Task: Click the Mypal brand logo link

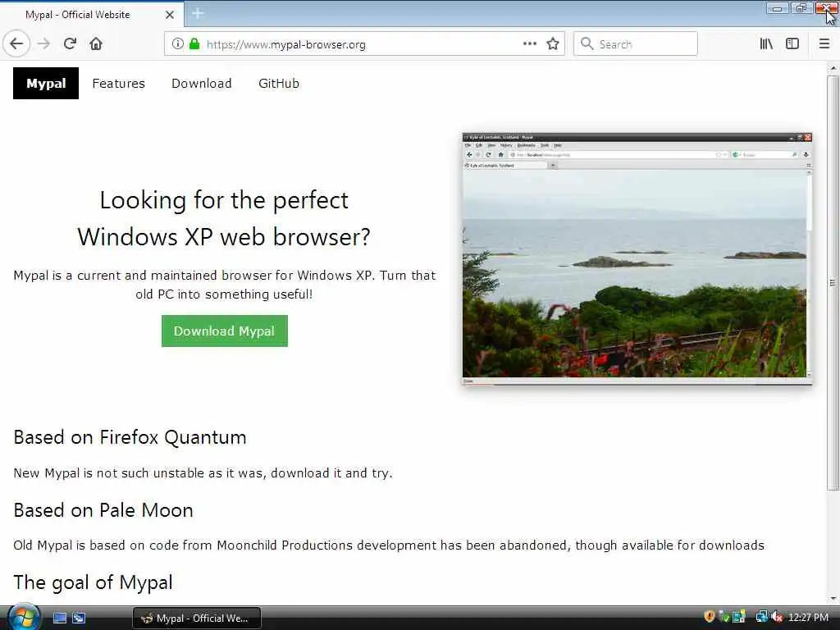Action: [46, 84]
